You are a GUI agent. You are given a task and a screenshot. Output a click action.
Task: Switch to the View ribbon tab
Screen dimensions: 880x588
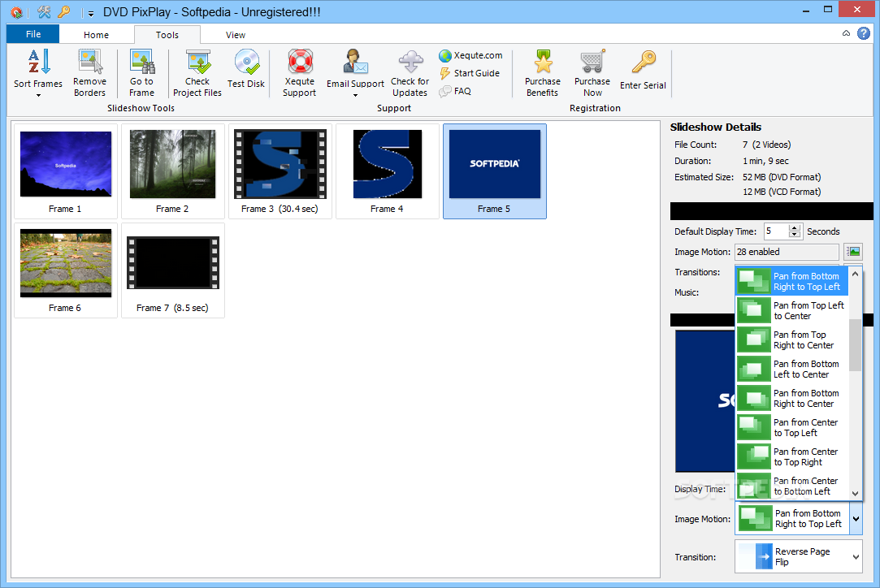235,35
